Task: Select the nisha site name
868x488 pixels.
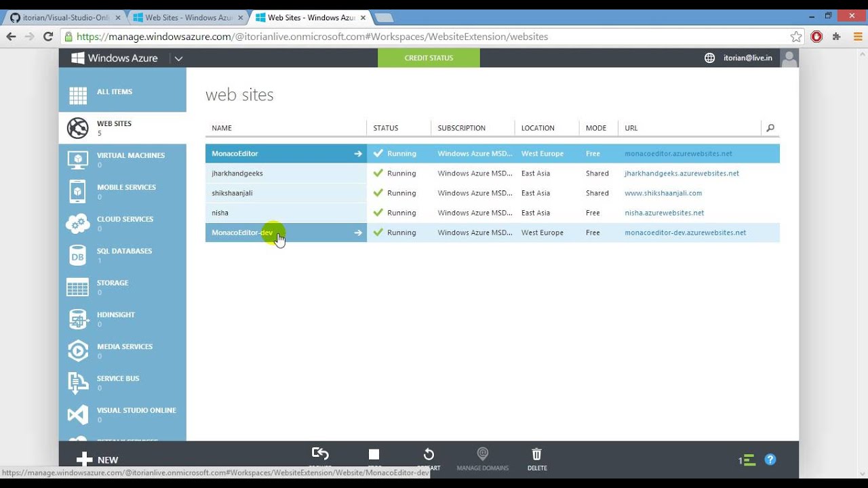Action: click(220, 213)
